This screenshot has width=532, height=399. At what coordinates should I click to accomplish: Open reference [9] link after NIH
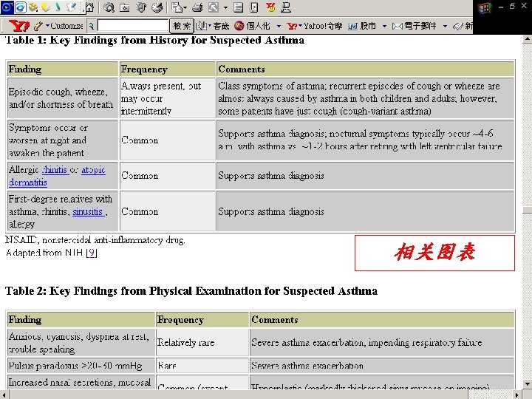(92, 253)
